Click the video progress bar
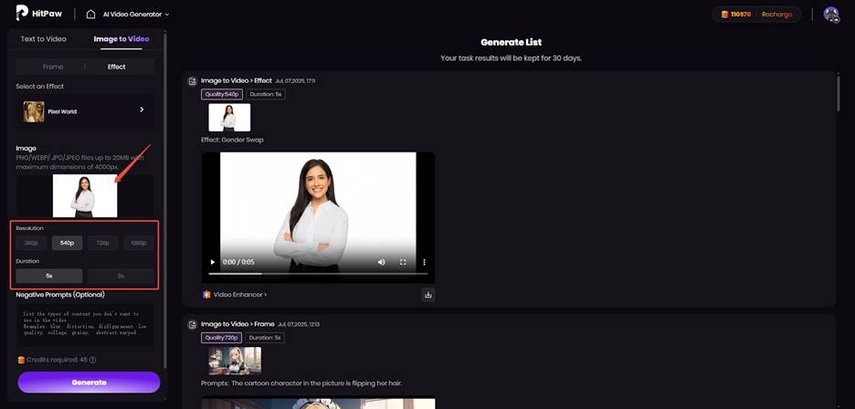The height and width of the screenshot is (409, 855). 318,274
